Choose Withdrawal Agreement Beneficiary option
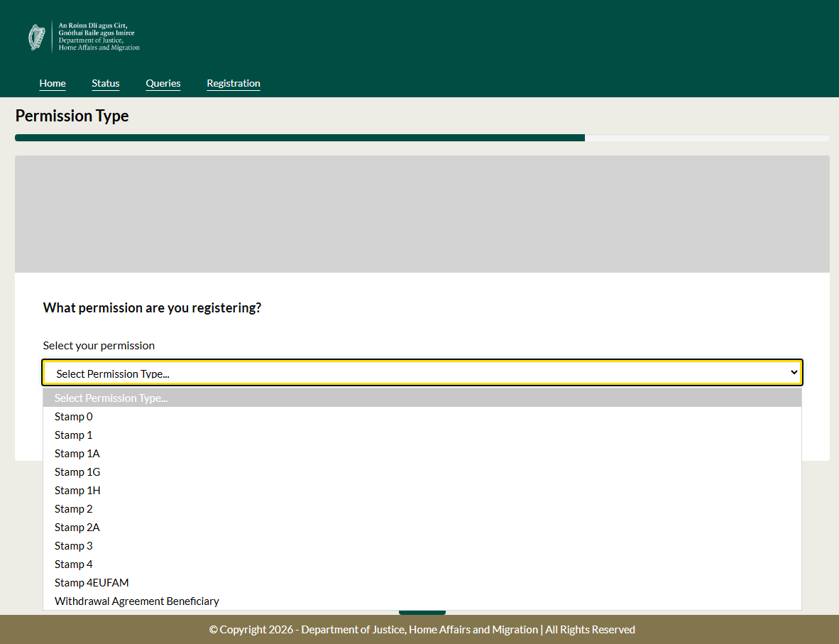Image resolution: width=839 pixels, height=644 pixels. click(x=422, y=601)
